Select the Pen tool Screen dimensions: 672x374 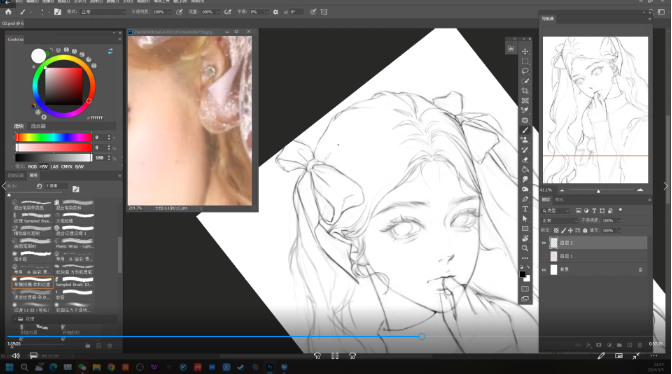pyautogui.click(x=525, y=199)
